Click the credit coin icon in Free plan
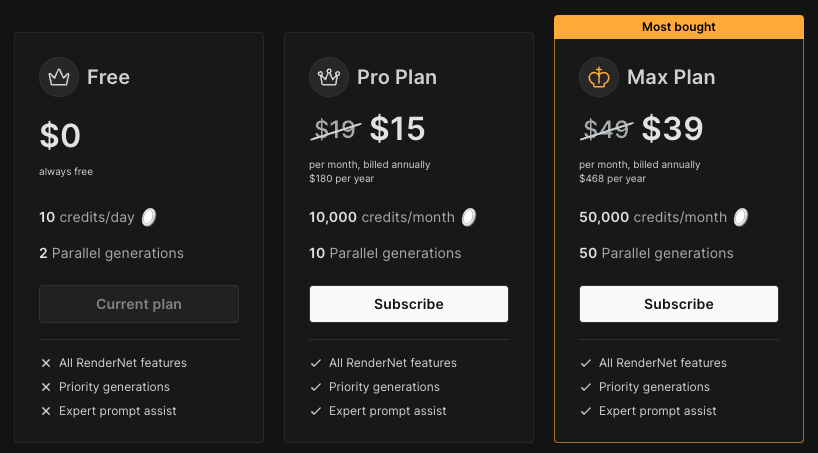 (149, 217)
